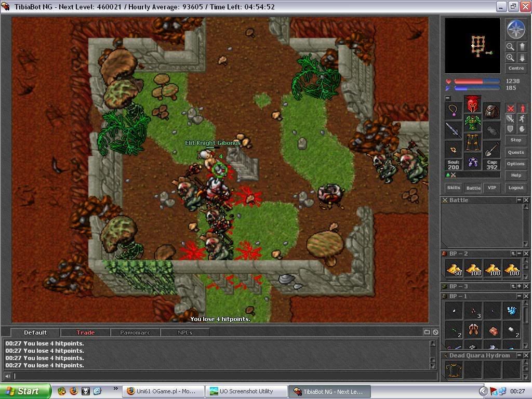
Task: Minimize the Battle panel
Action: click(519, 200)
